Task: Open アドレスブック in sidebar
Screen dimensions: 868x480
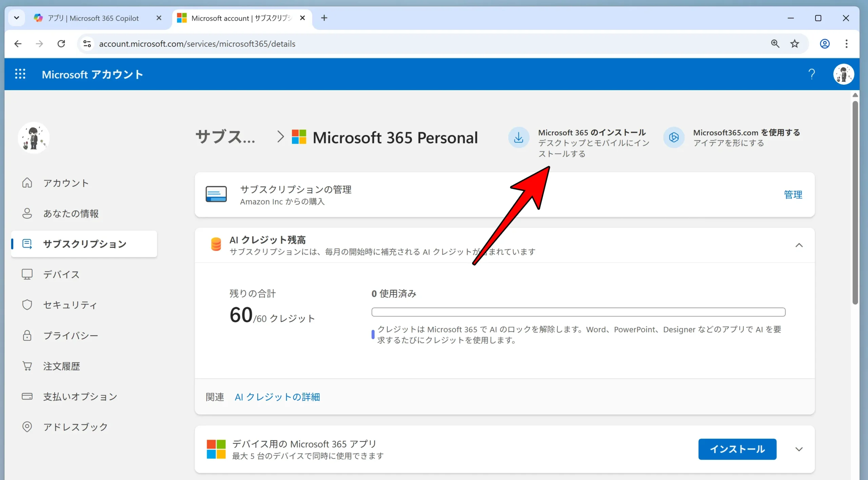Action: [84, 427]
